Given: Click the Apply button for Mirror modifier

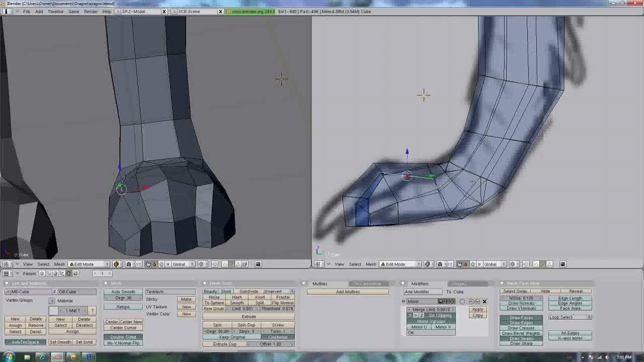Looking at the screenshot, I should point(478,309).
